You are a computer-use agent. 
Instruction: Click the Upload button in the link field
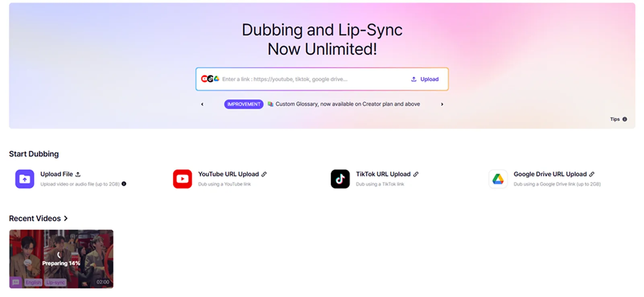point(425,79)
